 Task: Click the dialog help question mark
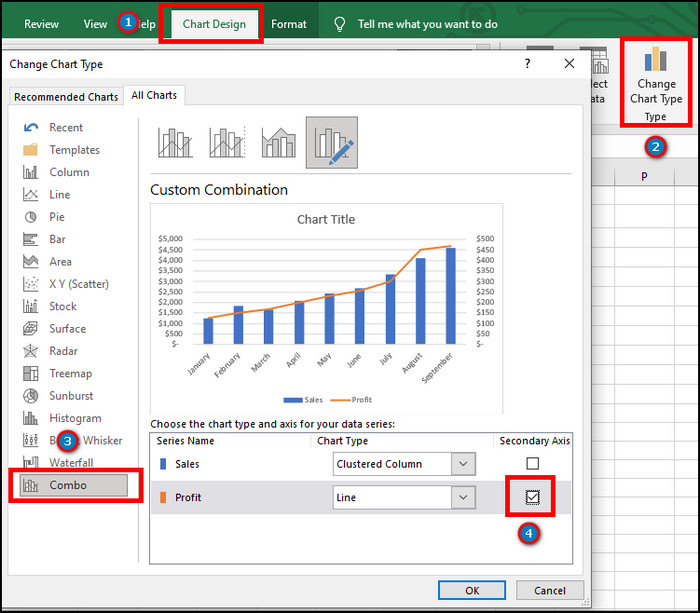(x=527, y=63)
